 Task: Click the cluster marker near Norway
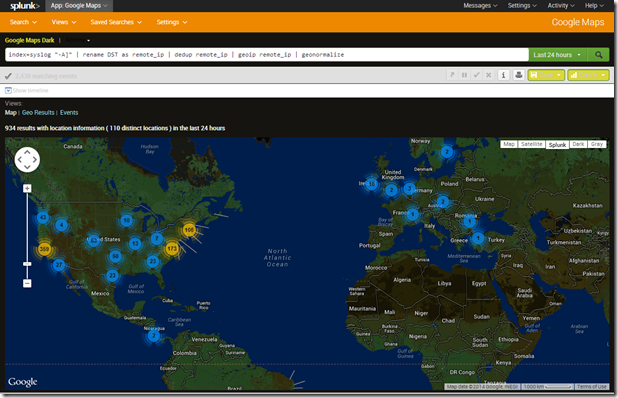coord(447,152)
